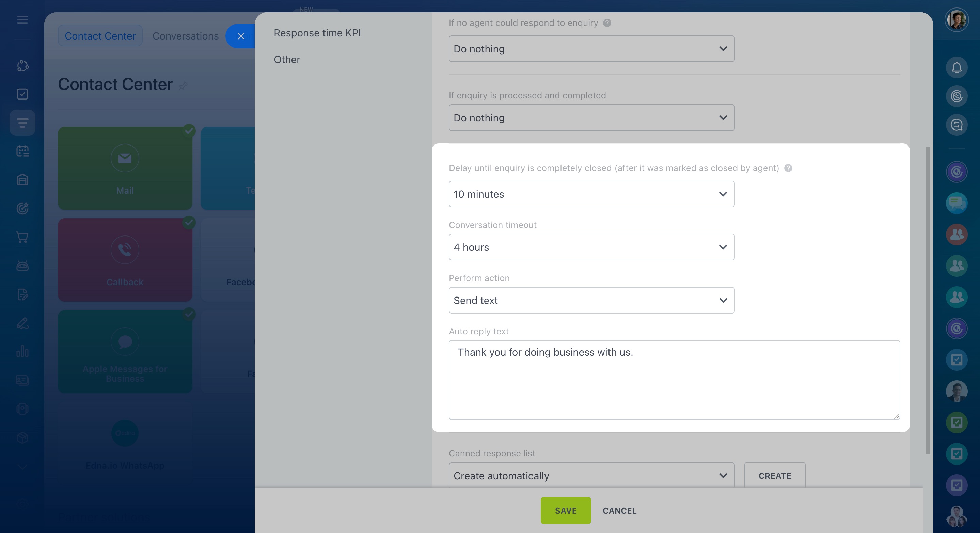Click the CREATE button beside canned response list

pos(775,475)
